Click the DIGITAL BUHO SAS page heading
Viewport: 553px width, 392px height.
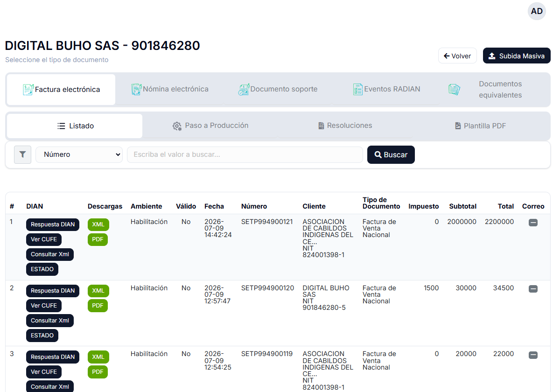102,46
